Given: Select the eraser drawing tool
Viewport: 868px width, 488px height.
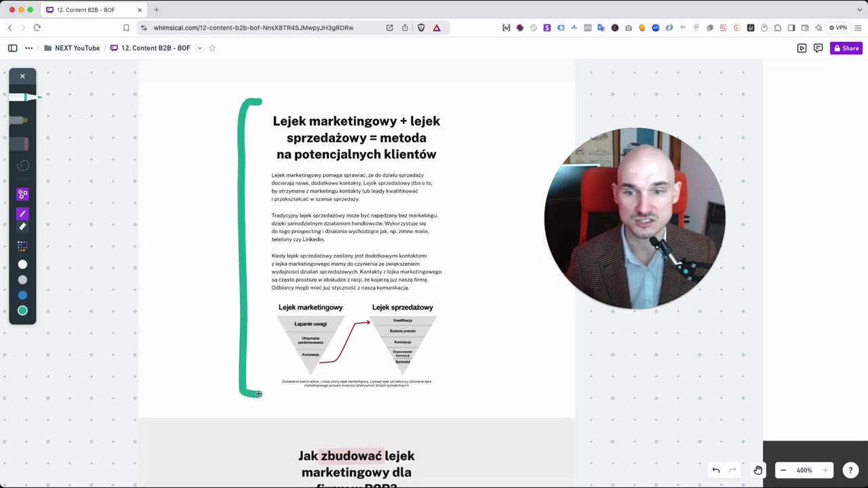Looking at the screenshot, I should click(x=20, y=143).
